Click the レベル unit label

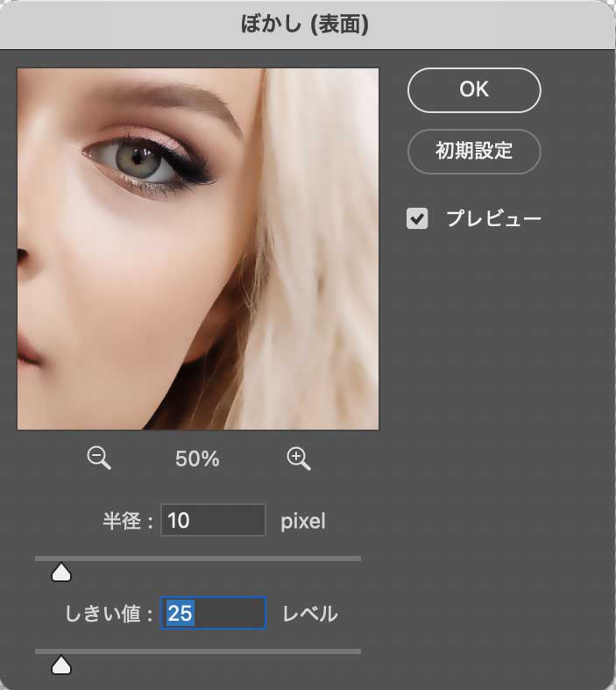tap(309, 614)
